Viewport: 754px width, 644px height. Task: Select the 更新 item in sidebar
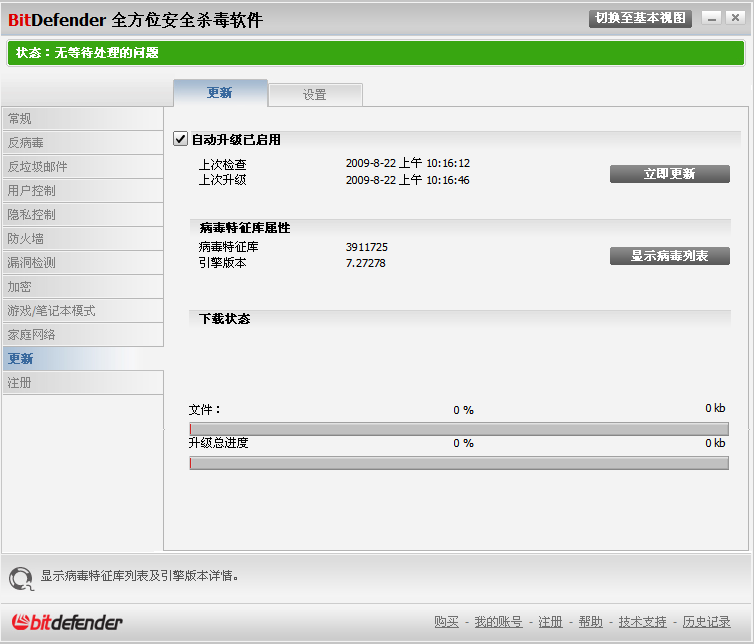coord(83,359)
